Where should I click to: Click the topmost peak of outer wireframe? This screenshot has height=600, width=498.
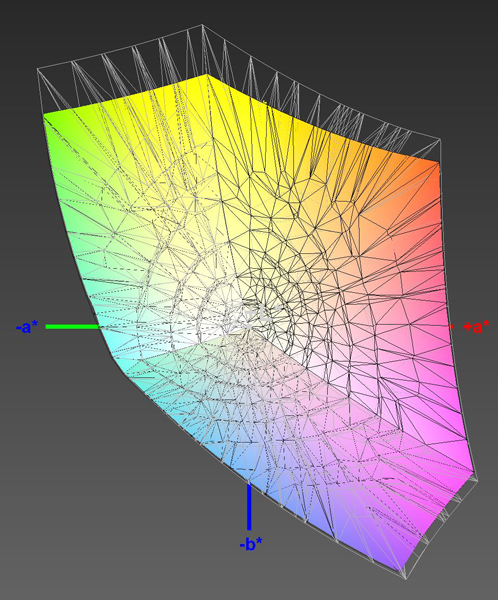[202, 25]
